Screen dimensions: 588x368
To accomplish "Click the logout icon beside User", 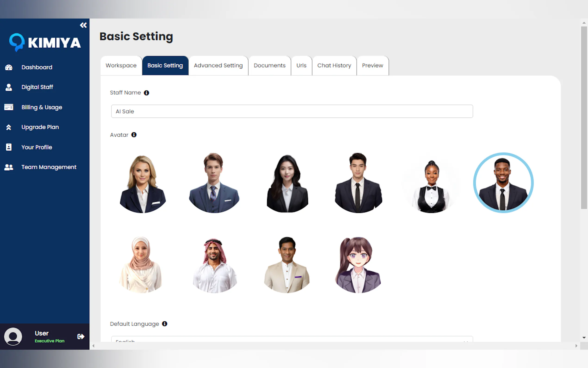I will pyautogui.click(x=81, y=336).
